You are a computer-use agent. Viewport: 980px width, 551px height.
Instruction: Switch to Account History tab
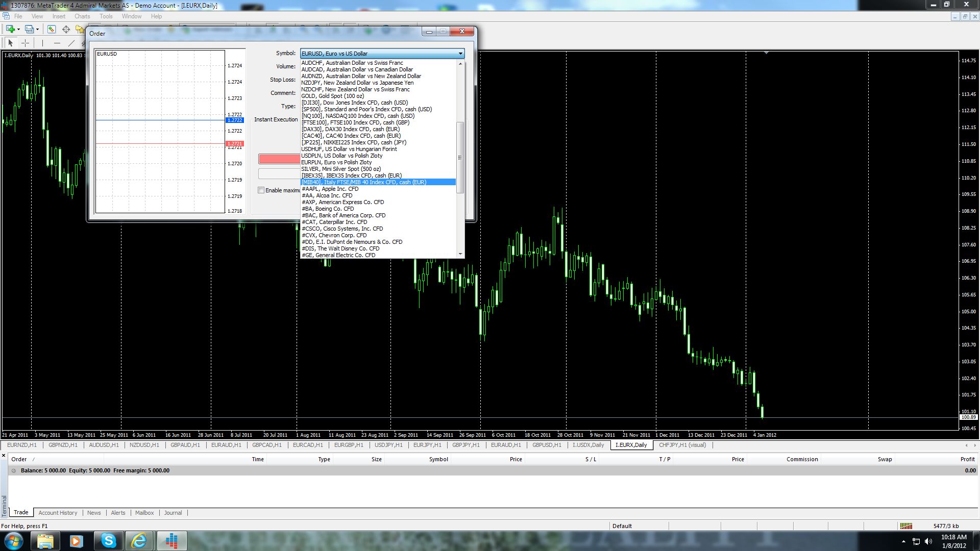point(58,513)
